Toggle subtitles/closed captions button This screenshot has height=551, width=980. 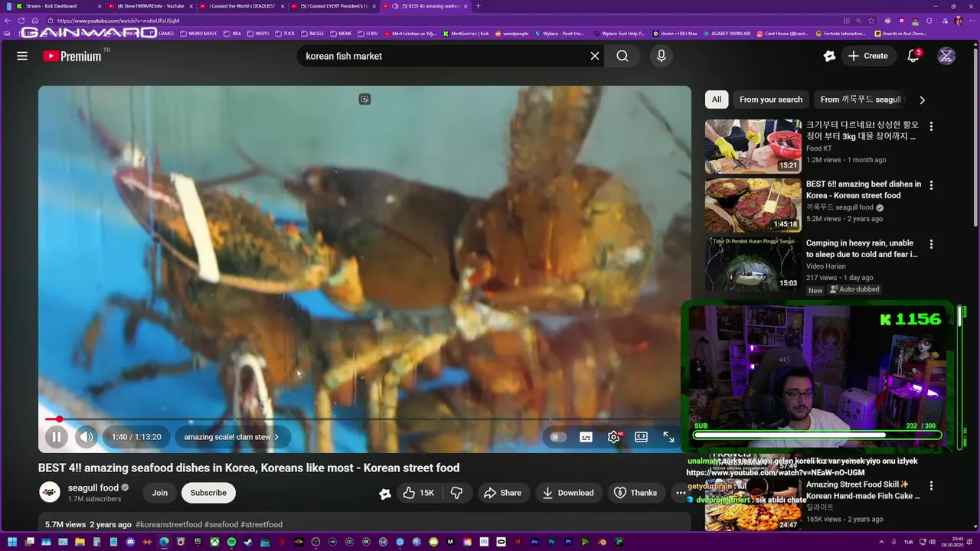pyautogui.click(x=586, y=437)
